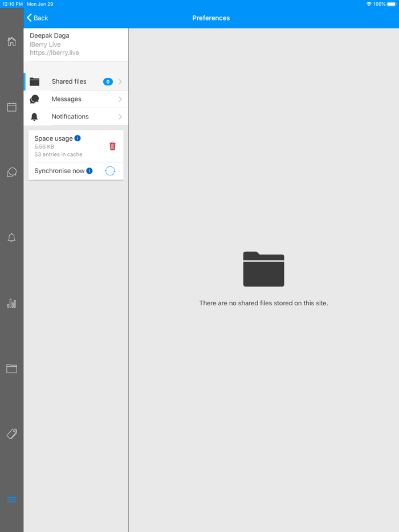Viewport: 399px width, 532px height.
Task: Tap the Shared files count badge
Action: tap(108, 82)
